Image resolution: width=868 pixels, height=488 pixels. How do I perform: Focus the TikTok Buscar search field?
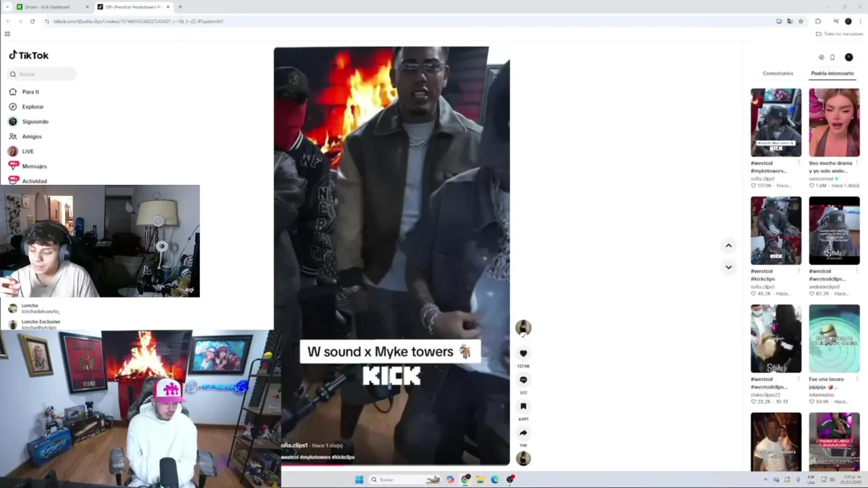coord(42,74)
